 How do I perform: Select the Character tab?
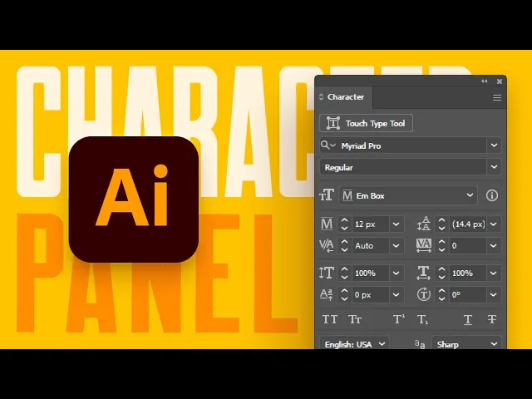[345, 97]
